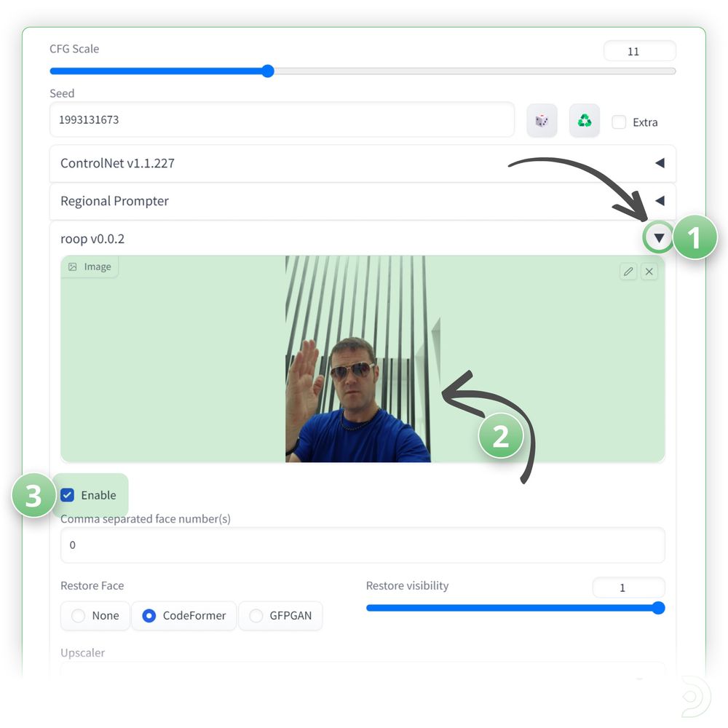Expand the Regional Prompter panel
Viewport: 728px width, 728px height.
click(x=660, y=201)
